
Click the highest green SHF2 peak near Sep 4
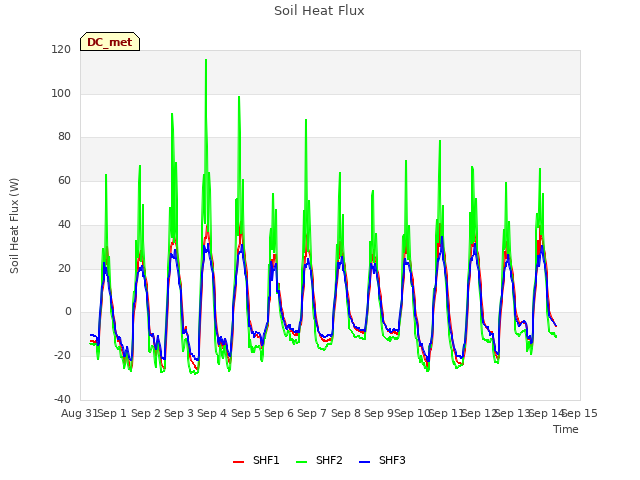(206, 60)
